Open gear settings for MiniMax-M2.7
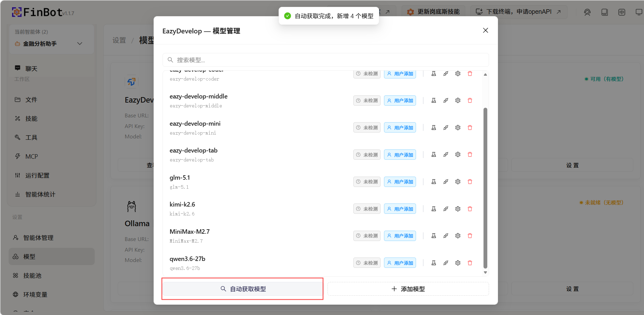Screen dimensions: 644x315 pos(458,236)
